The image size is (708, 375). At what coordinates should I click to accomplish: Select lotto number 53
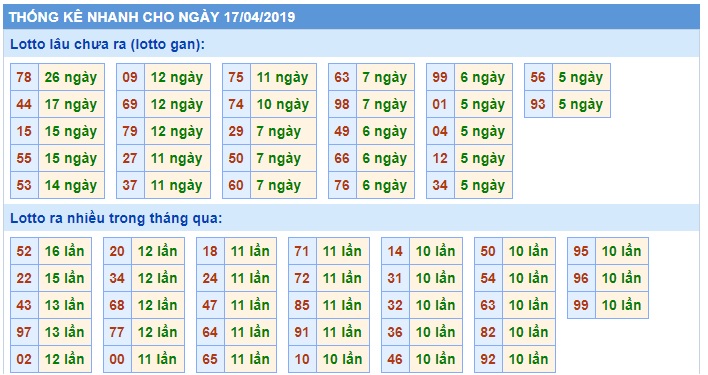click(24, 185)
